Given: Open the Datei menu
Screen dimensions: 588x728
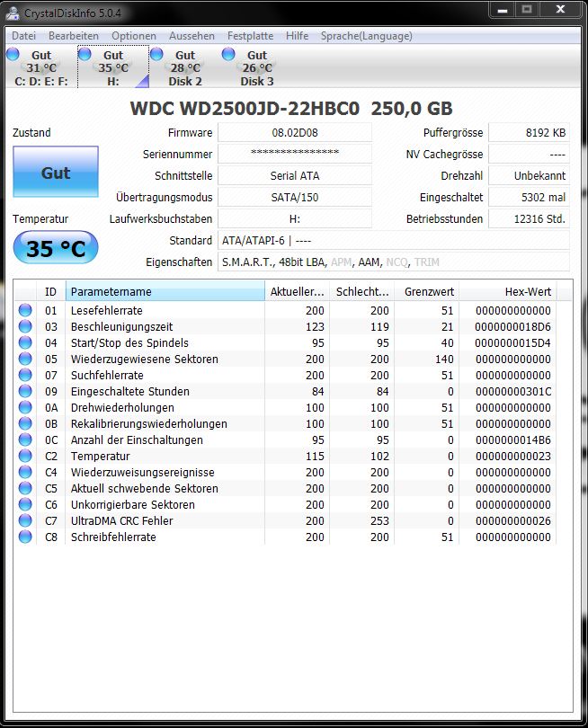Looking at the screenshot, I should coord(23,36).
